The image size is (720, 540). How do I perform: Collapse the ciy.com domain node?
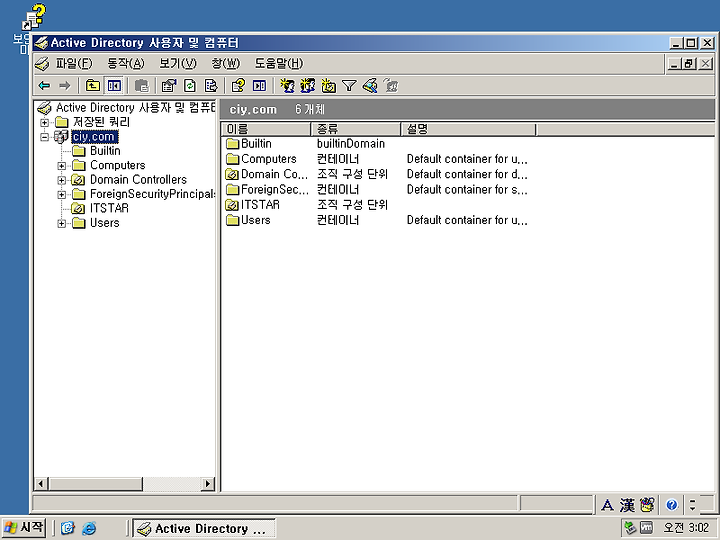[45, 137]
